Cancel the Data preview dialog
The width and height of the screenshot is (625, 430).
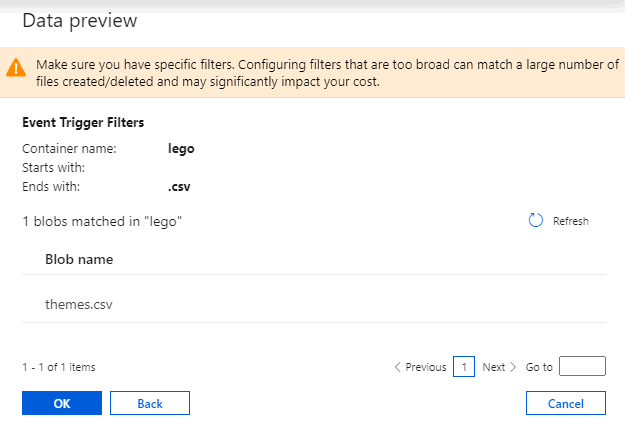(565, 403)
